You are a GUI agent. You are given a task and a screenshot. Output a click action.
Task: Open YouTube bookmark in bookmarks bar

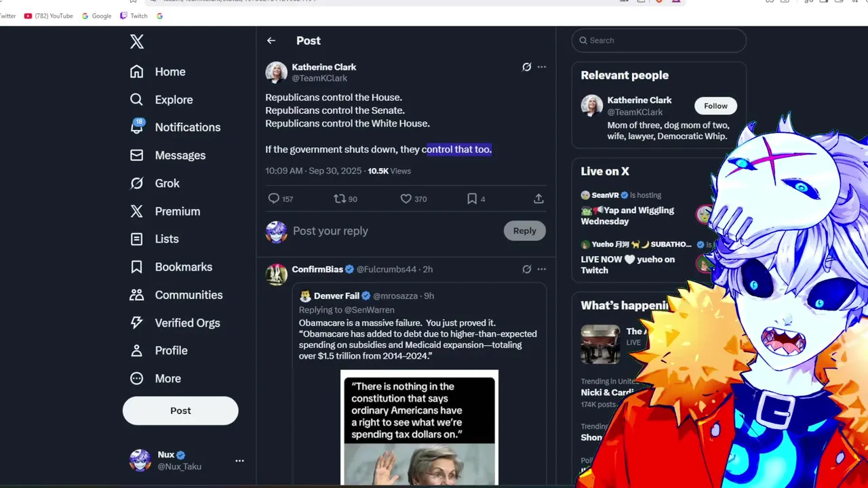coord(48,16)
